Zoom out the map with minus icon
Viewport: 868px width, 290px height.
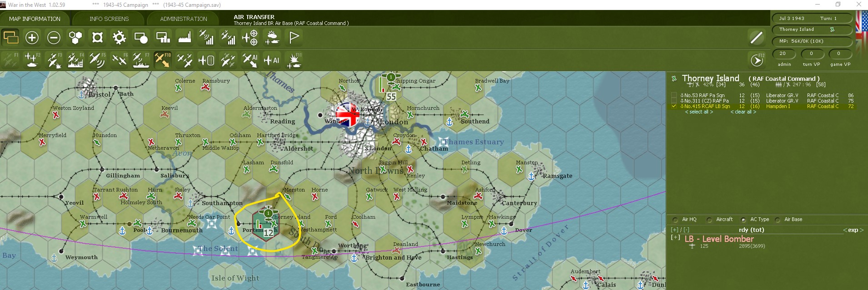click(54, 37)
